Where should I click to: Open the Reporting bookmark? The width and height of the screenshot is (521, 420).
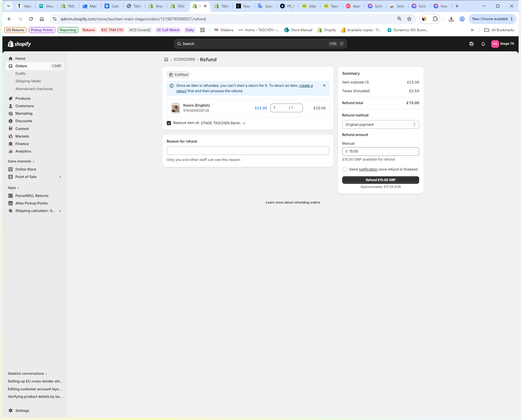(x=68, y=30)
